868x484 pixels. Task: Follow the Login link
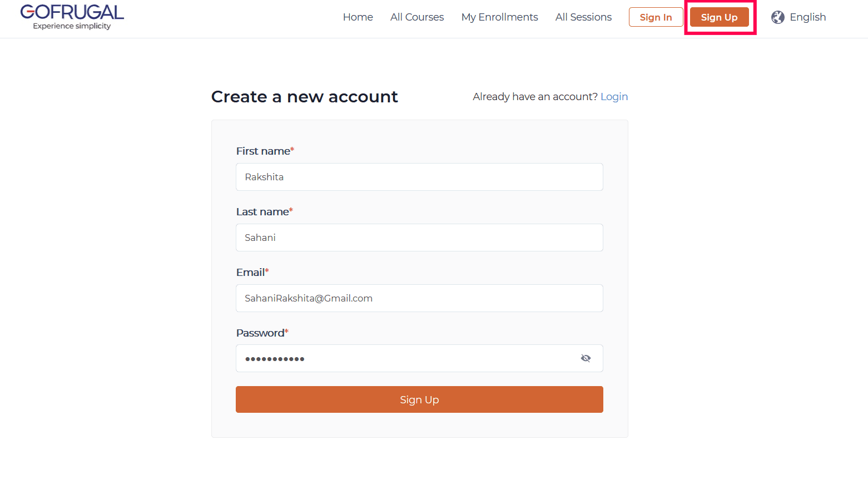pos(614,97)
